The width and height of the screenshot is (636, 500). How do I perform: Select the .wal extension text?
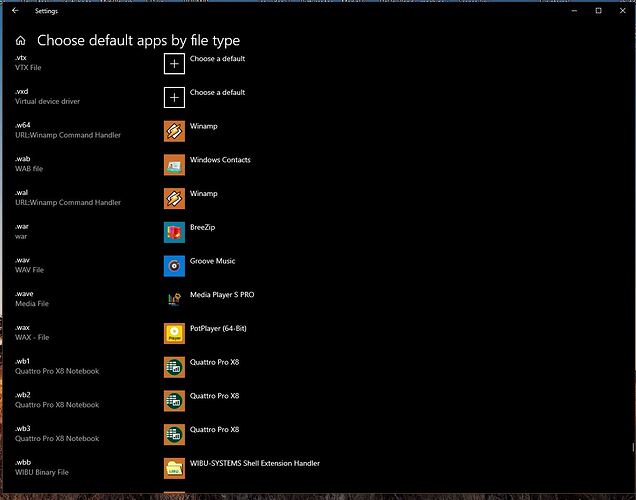tap(21, 192)
